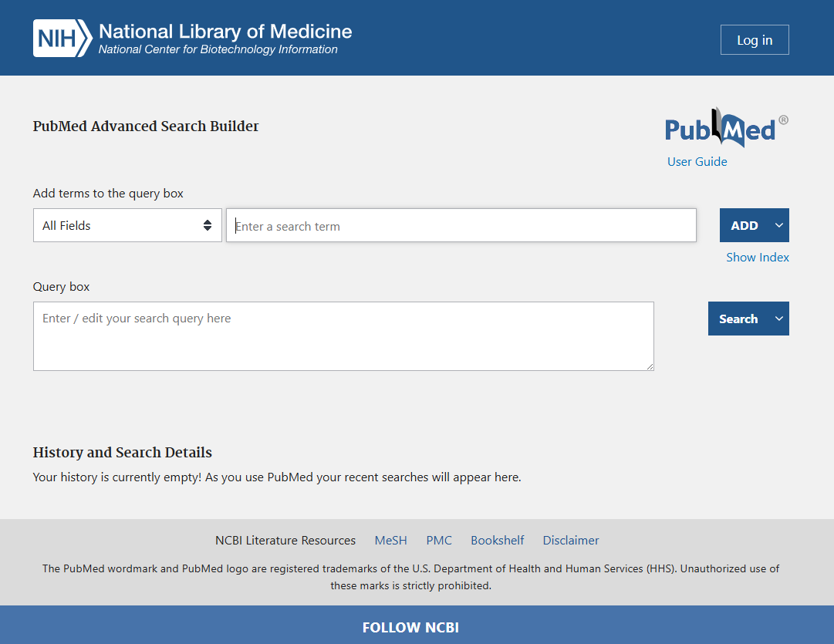834x644 pixels.
Task: Click the search term input field
Action: coord(461,226)
